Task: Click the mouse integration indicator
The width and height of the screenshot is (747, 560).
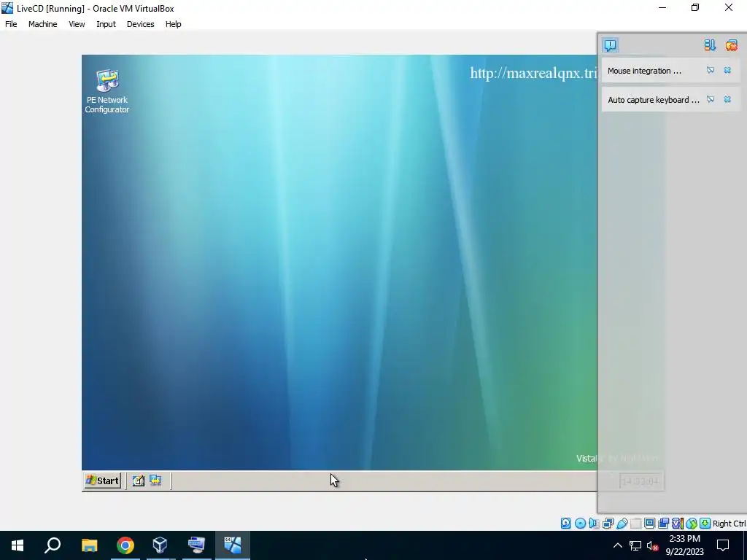Action: point(692,524)
